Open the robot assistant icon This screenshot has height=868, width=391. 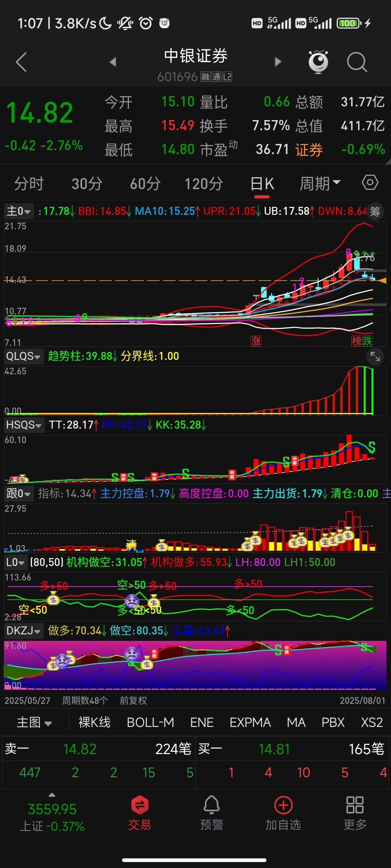coord(318,62)
